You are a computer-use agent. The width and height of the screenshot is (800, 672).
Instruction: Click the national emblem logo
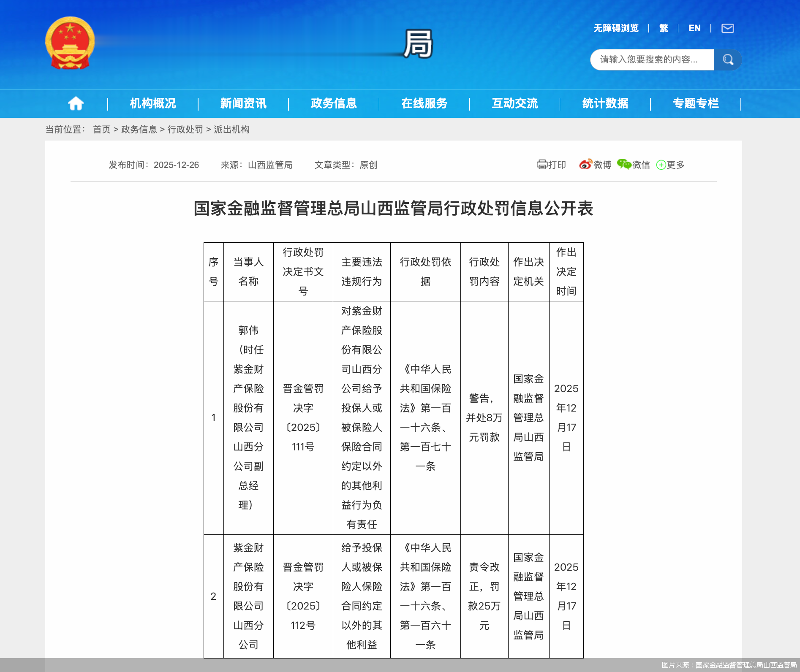[x=70, y=43]
